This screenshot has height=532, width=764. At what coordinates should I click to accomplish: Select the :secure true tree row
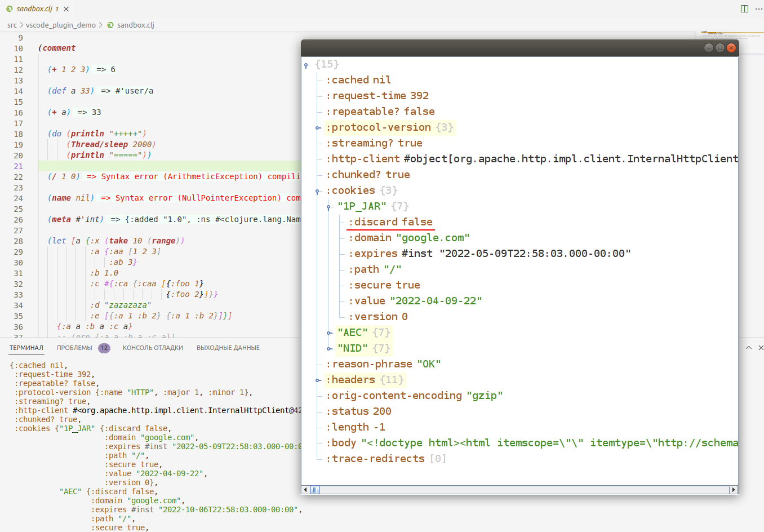[384, 285]
